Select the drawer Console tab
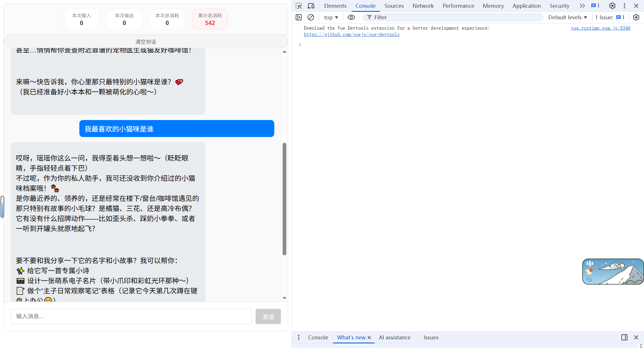The height and width of the screenshot is (348, 644). tap(318, 337)
